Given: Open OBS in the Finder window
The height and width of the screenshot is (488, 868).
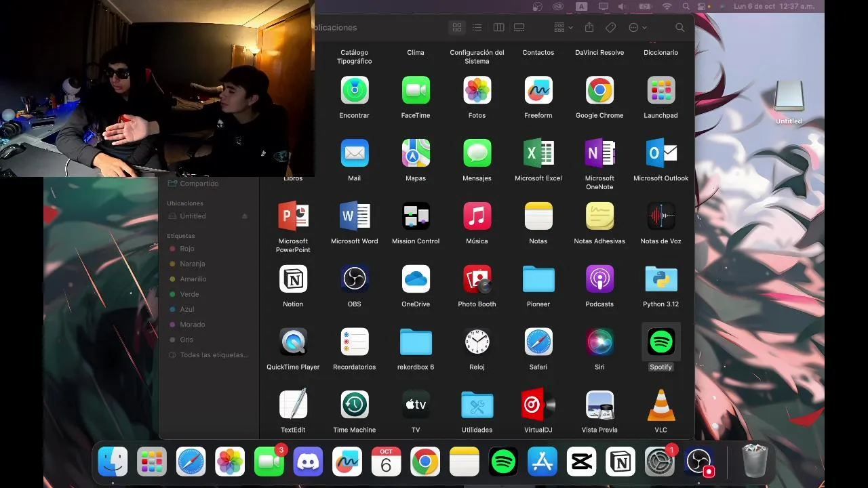Looking at the screenshot, I should point(355,279).
